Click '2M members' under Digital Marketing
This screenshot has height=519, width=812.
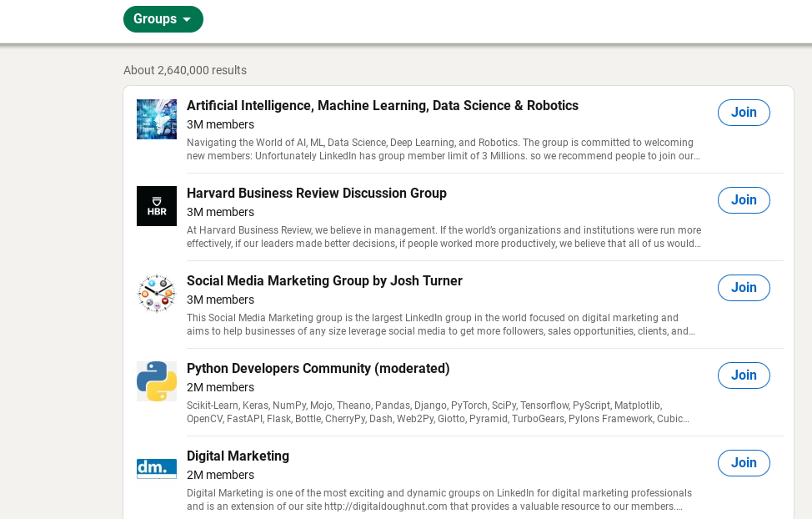pyautogui.click(x=220, y=475)
